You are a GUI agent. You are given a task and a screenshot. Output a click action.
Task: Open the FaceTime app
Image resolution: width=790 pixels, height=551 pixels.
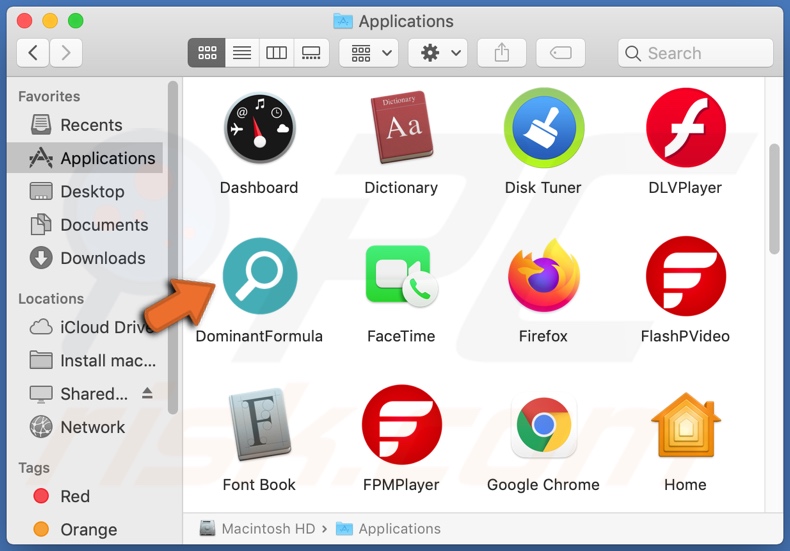401,277
